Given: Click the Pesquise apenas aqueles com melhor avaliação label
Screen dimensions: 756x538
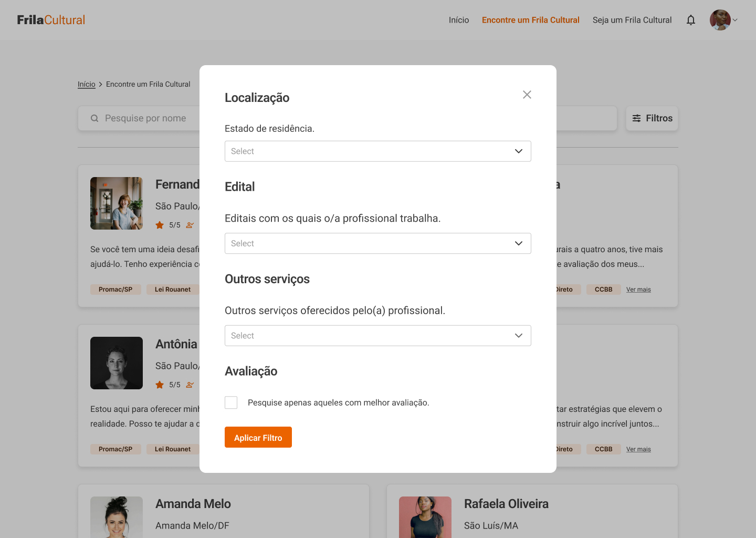Looking at the screenshot, I should click(339, 402).
